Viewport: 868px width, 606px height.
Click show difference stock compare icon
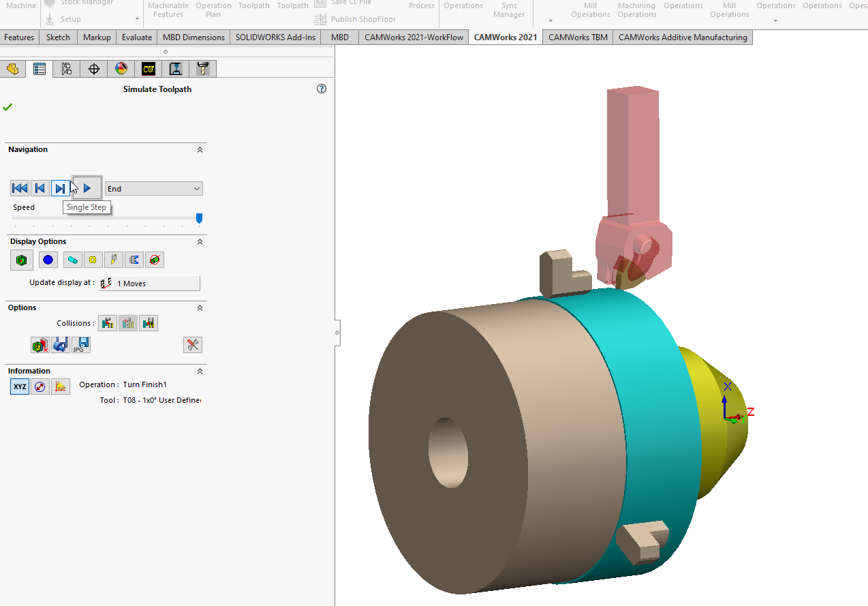(x=40, y=345)
